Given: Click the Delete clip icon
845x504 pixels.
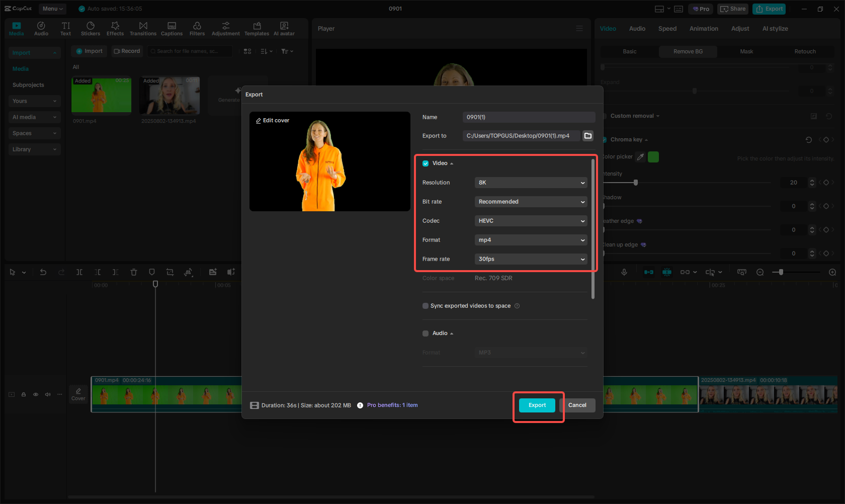Looking at the screenshot, I should click(134, 272).
